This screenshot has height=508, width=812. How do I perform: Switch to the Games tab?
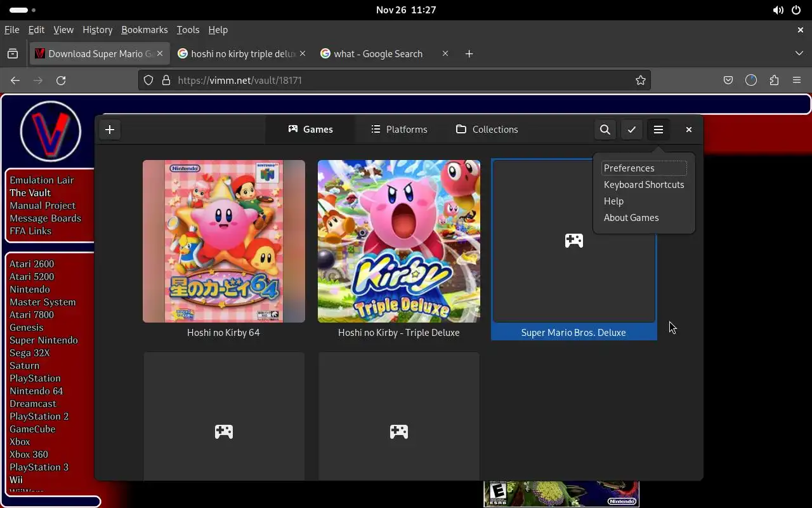pos(310,130)
